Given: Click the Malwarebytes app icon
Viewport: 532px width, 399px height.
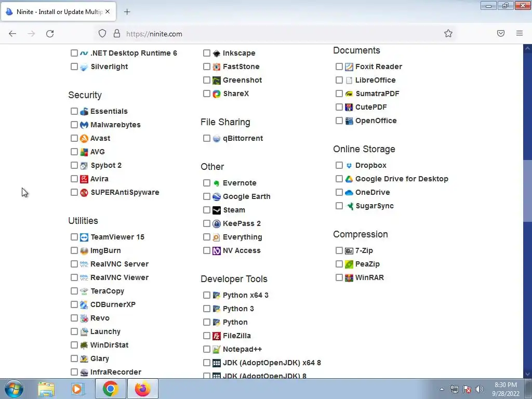Looking at the screenshot, I should pyautogui.click(x=84, y=125).
